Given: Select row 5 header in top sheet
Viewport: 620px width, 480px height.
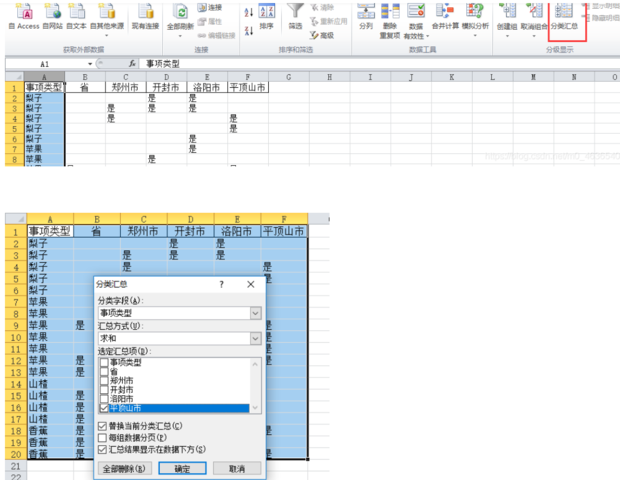Looking at the screenshot, I should pos(15,129).
